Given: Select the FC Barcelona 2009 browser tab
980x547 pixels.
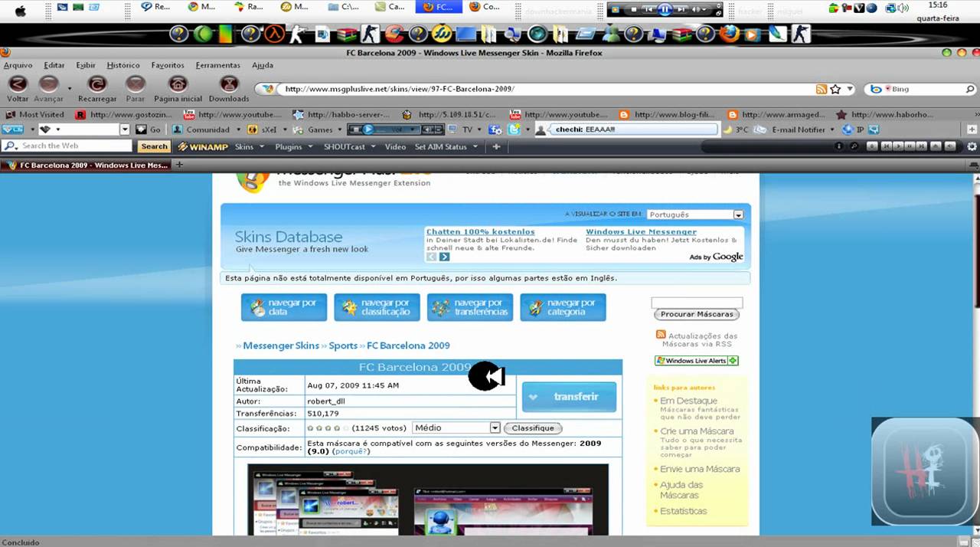Looking at the screenshot, I should click(x=87, y=165).
